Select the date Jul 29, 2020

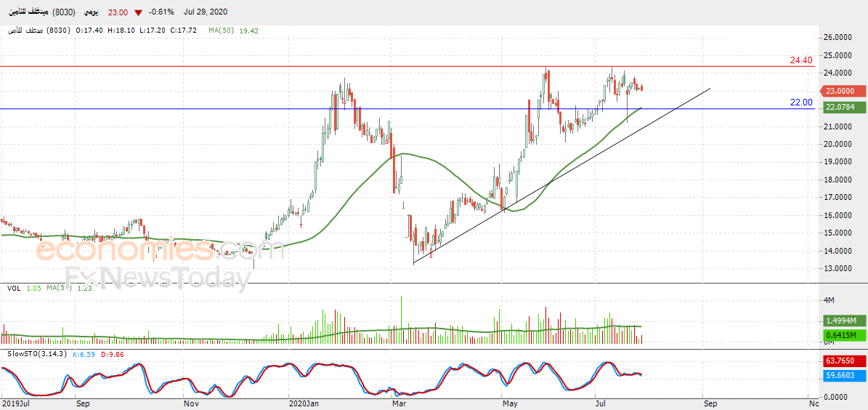pos(205,12)
